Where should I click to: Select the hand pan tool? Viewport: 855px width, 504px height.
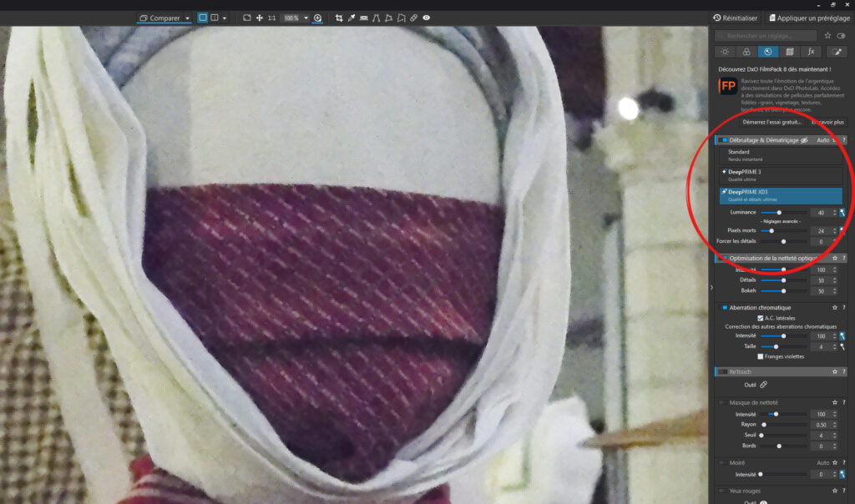pos(260,18)
